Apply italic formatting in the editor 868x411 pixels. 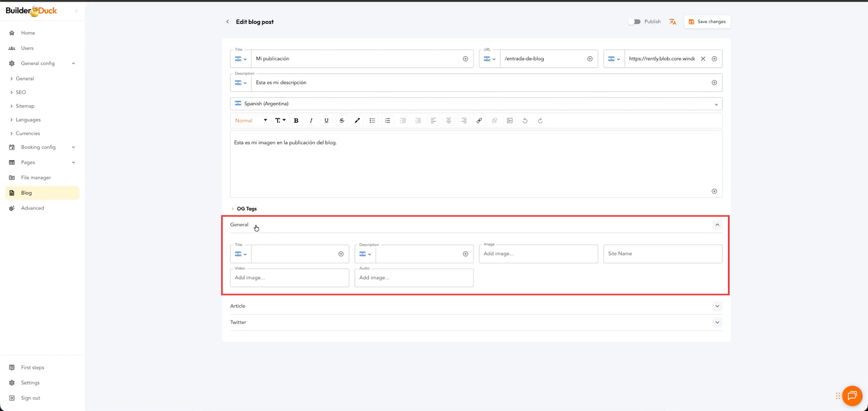point(311,121)
